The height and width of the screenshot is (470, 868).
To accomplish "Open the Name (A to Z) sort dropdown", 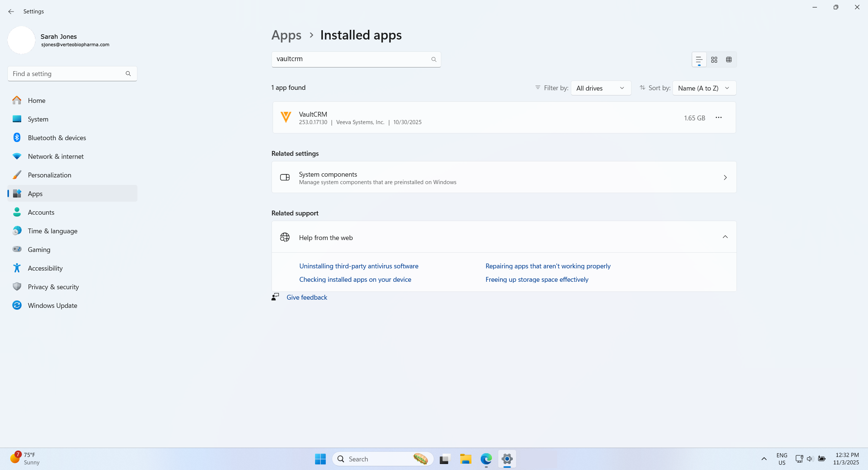I will point(704,88).
